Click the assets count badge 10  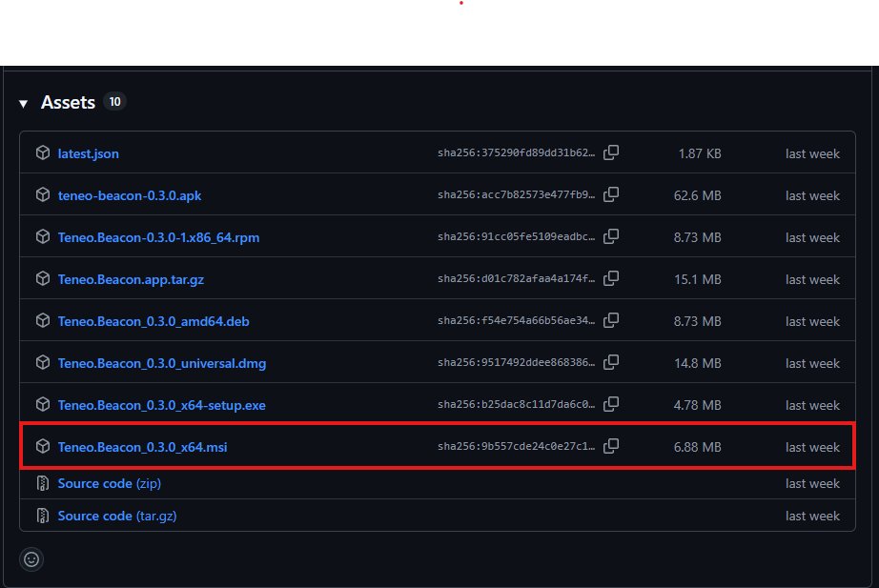pyautogui.click(x=115, y=102)
